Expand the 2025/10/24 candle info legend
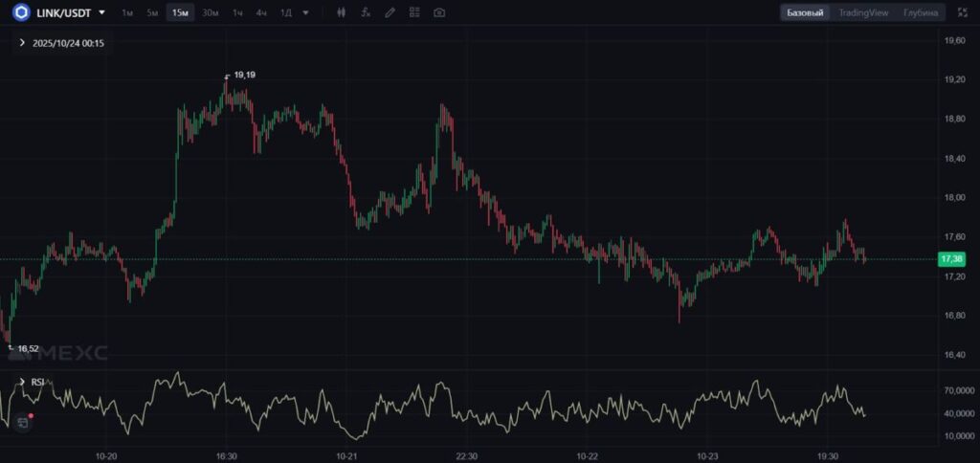The height and width of the screenshot is (463, 980). click(22, 43)
